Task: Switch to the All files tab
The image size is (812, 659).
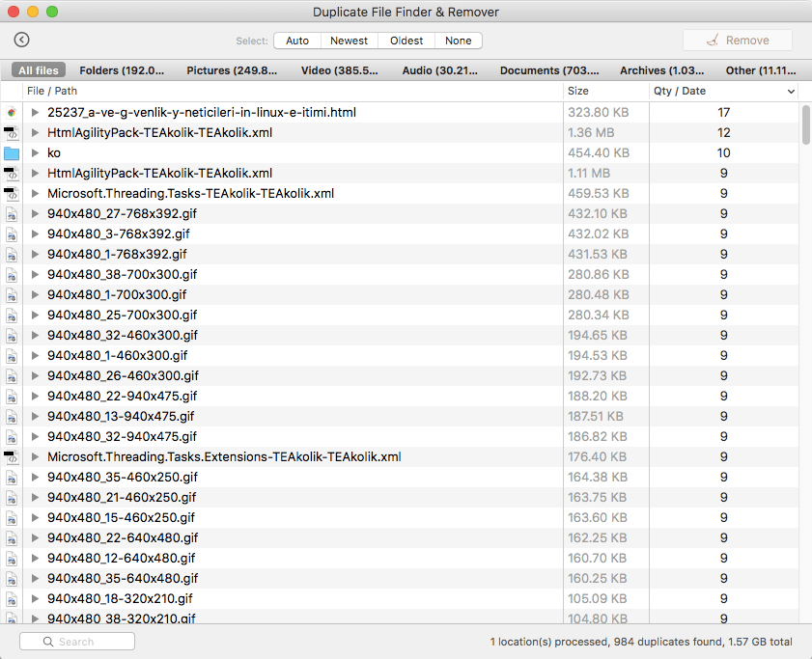Action: tap(39, 70)
